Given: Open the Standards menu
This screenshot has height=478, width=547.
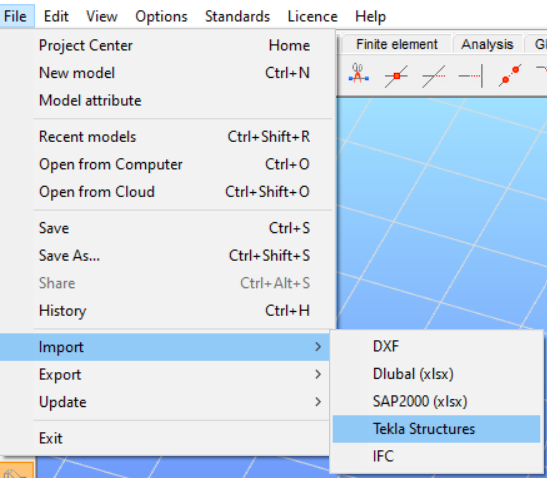Looking at the screenshot, I should pyautogui.click(x=237, y=16).
